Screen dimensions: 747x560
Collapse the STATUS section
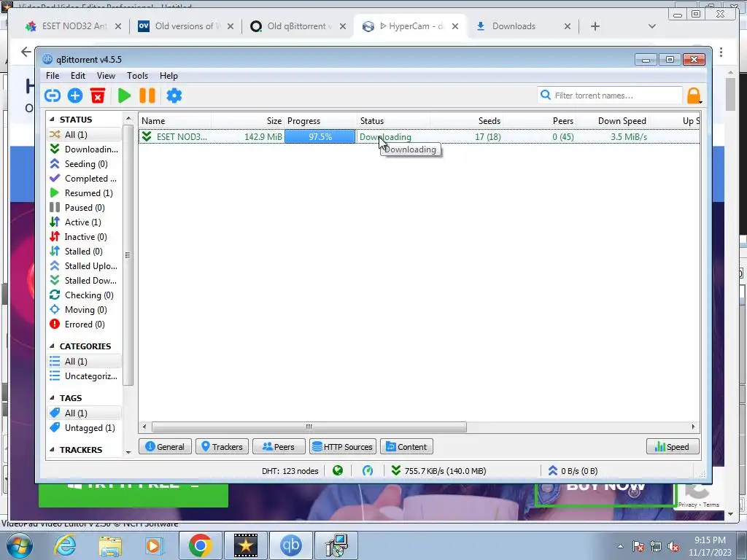(52, 120)
